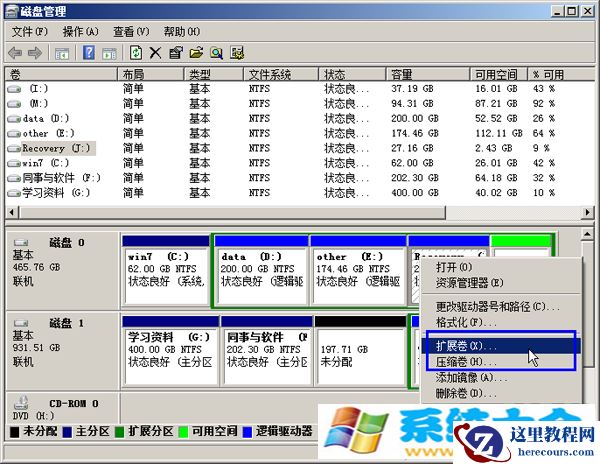Open help via the question mark icon
This screenshot has height=464, width=600.
[x=89, y=53]
